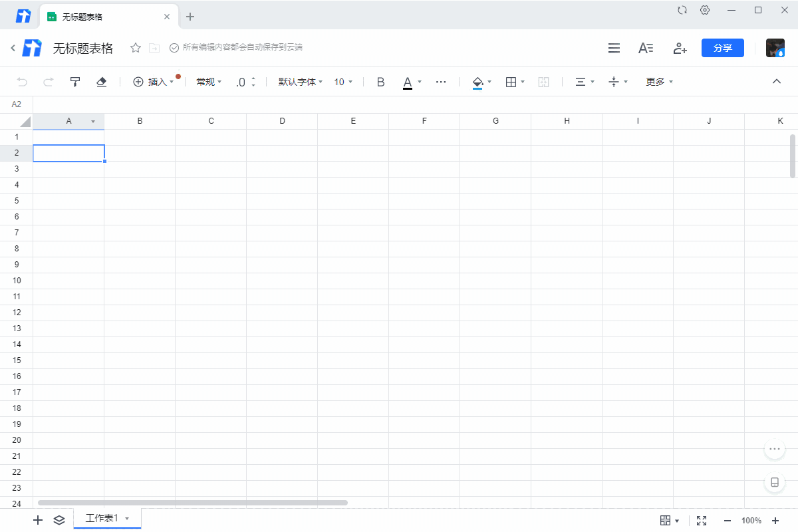798x532 pixels.
Task: Apply fill color paint bucket
Action: pyautogui.click(x=477, y=82)
